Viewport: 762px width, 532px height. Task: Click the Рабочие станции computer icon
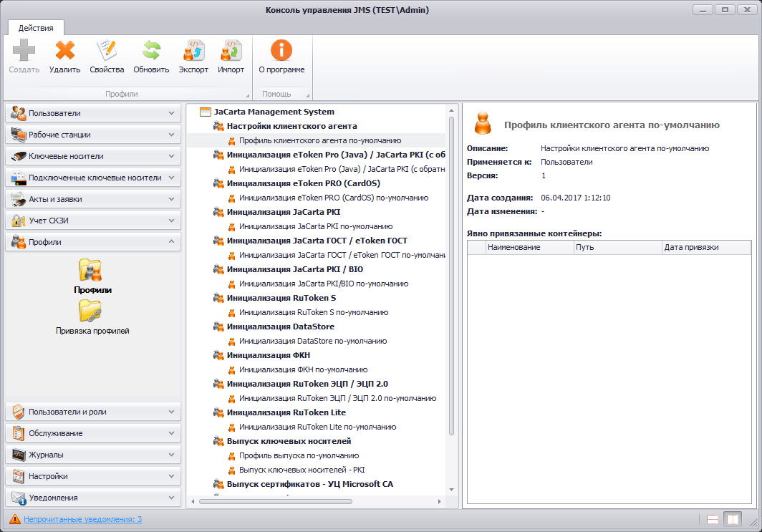pos(19,135)
